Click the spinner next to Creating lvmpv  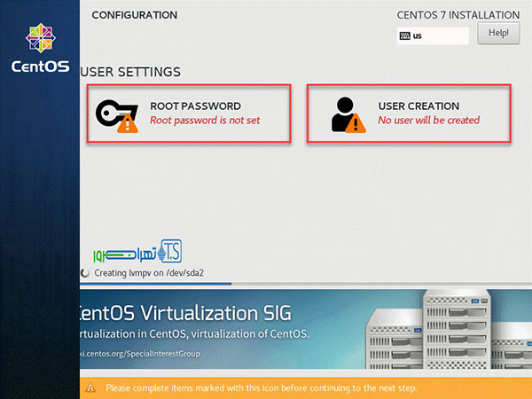coord(85,273)
